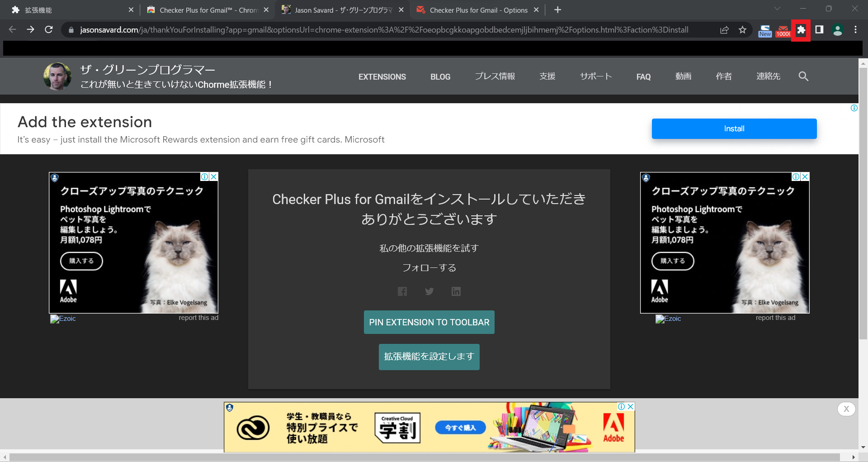The height and width of the screenshot is (462, 868).
Task: Open the FAQ menu item
Action: coord(643,77)
